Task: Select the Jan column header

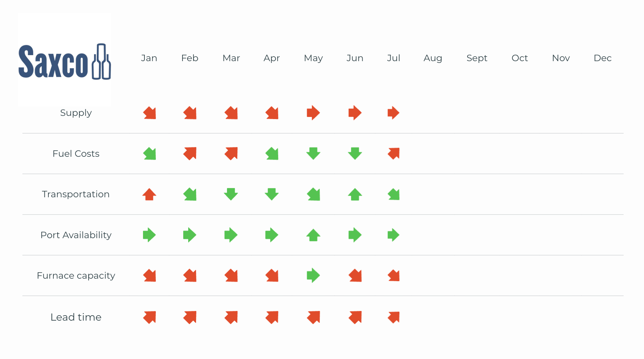Action: click(149, 58)
